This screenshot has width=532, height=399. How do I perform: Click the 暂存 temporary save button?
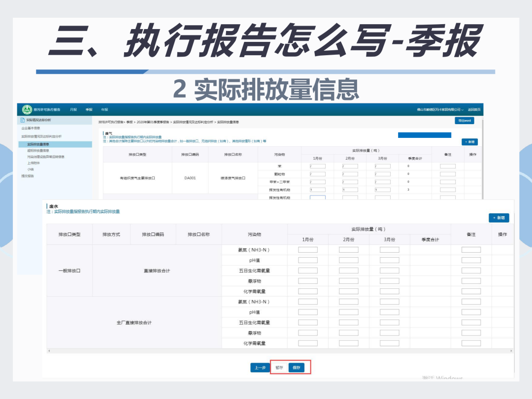click(279, 367)
